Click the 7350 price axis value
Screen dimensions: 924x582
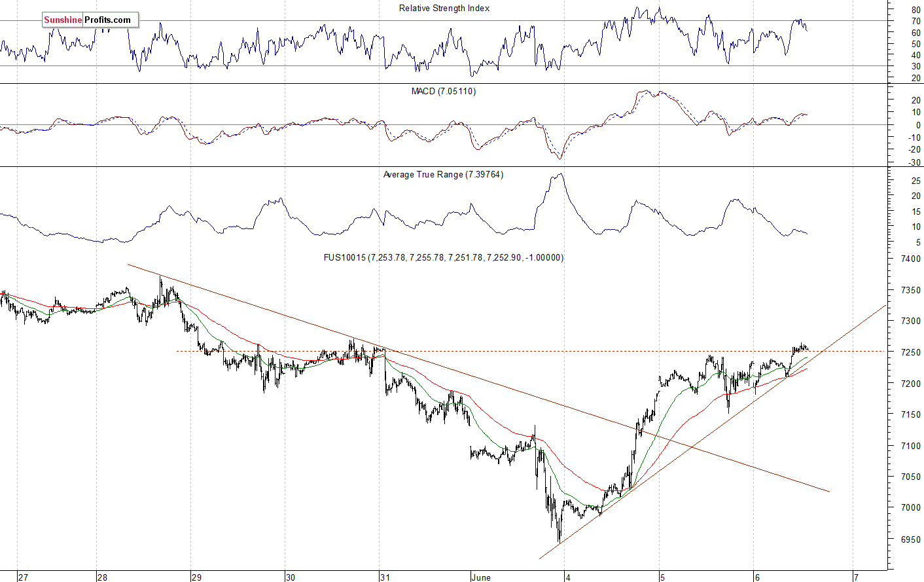coord(911,290)
